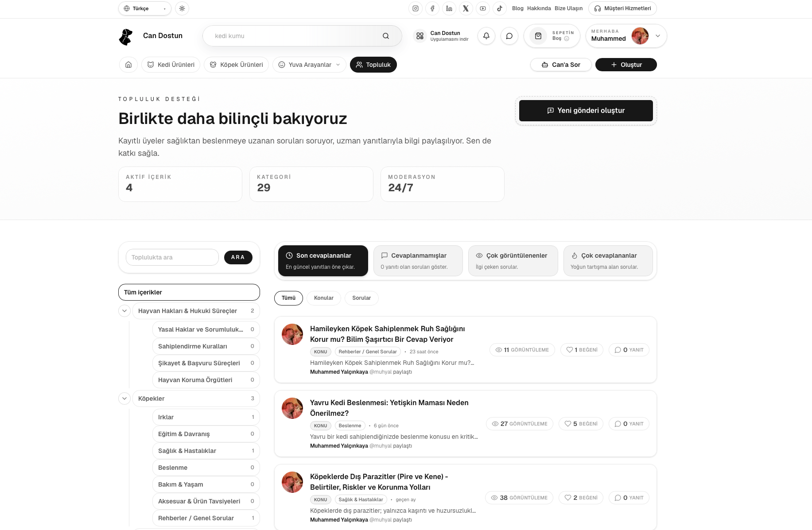Click the Can'a Sor button
This screenshot has width=812, height=530.
pos(560,65)
